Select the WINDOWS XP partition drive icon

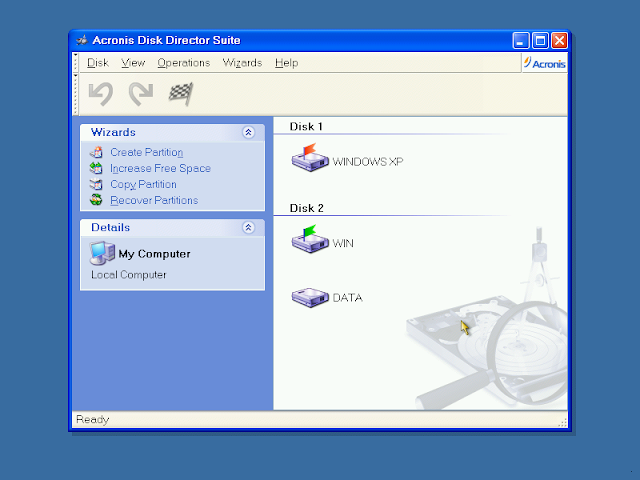pyautogui.click(x=310, y=158)
